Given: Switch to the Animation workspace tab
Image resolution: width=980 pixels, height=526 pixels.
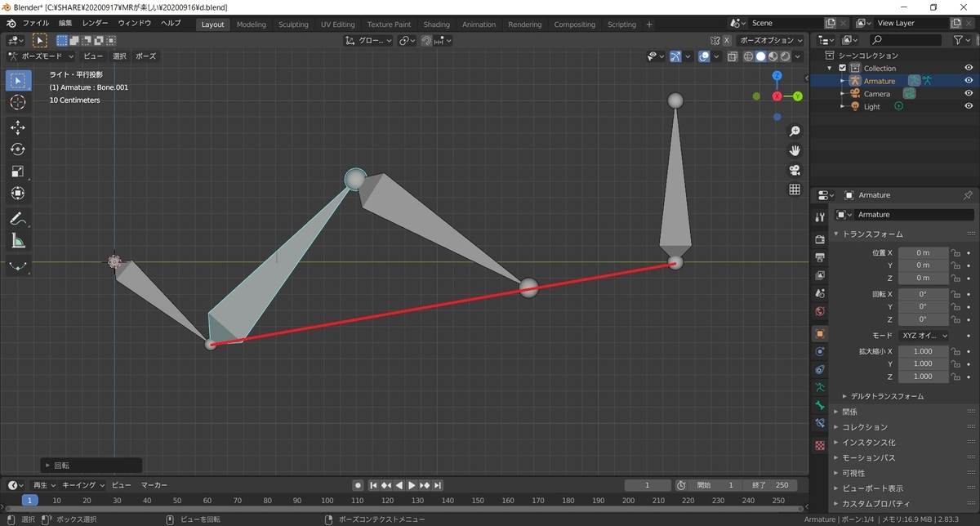Looking at the screenshot, I should click(x=479, y=25).
